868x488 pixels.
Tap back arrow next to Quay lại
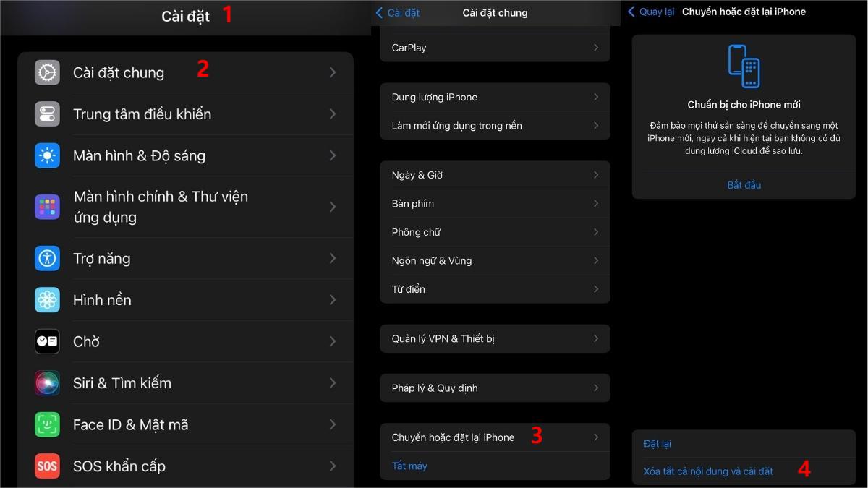(631, 12)
